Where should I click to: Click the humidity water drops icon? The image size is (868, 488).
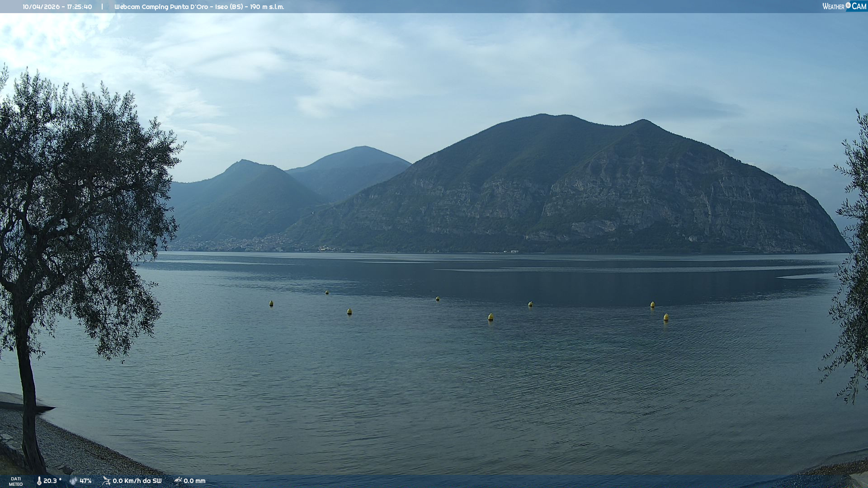73,481
